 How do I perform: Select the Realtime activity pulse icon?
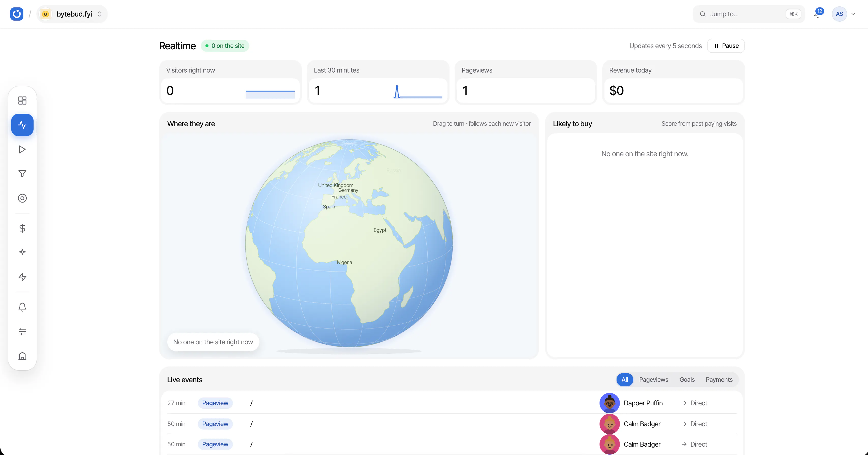tap(22, 125)
